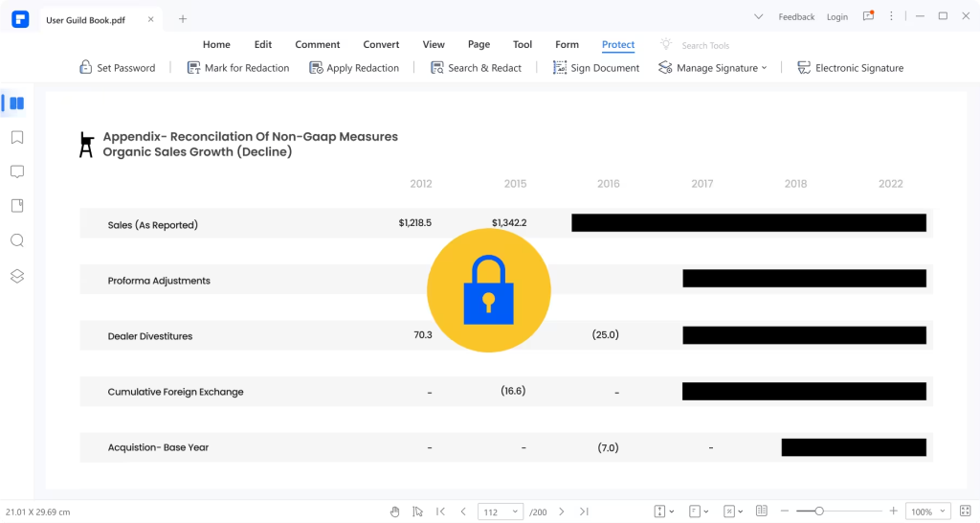The image size is (980, 523).
Task: Open the thumbnails panel in the left sidebar
Action: [x=16, y=103]
